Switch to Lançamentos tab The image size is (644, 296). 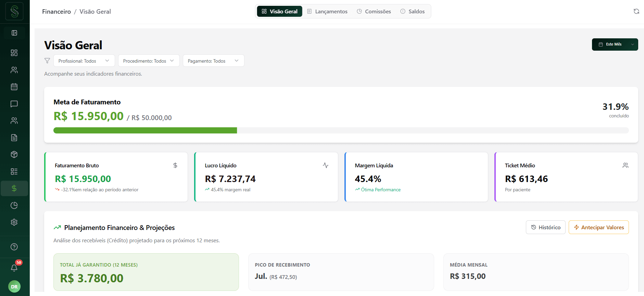point(327,11)
